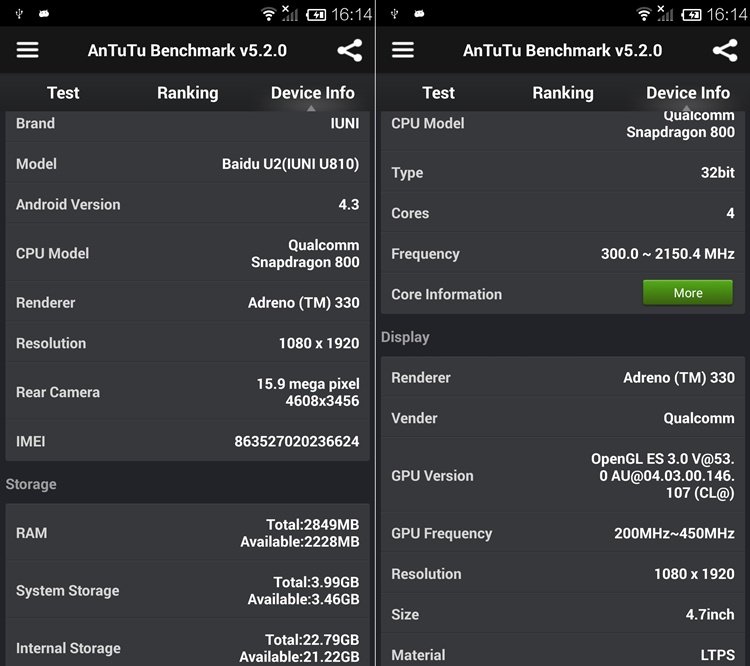The width and height of the screenshot is (750, 666).
Task: Tap Adreno (TM) 330 Renderer row on left
Action: point(188,302)
